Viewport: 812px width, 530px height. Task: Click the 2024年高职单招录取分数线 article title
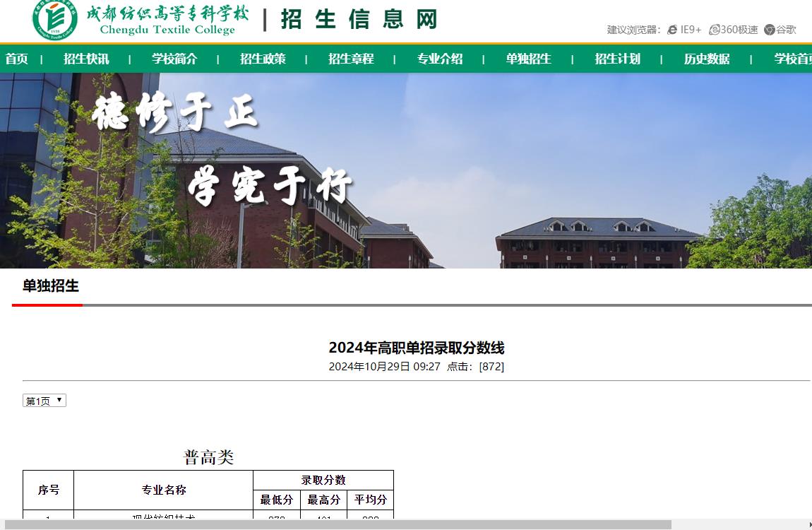[416, 348]
